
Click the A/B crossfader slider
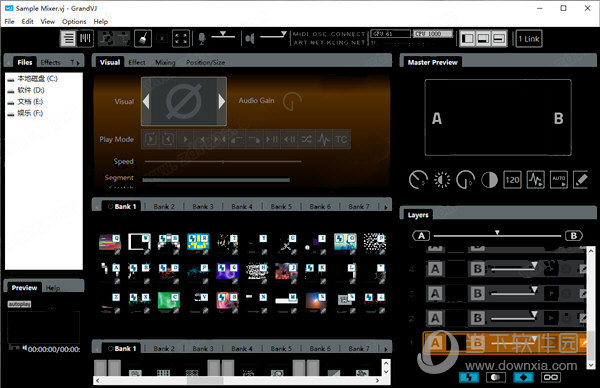click(x=497, y=235)
